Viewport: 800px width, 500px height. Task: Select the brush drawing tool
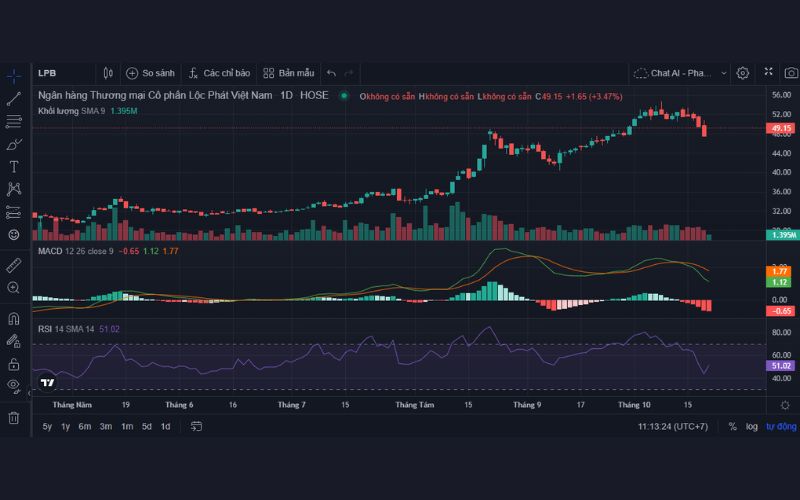point(14,144)
